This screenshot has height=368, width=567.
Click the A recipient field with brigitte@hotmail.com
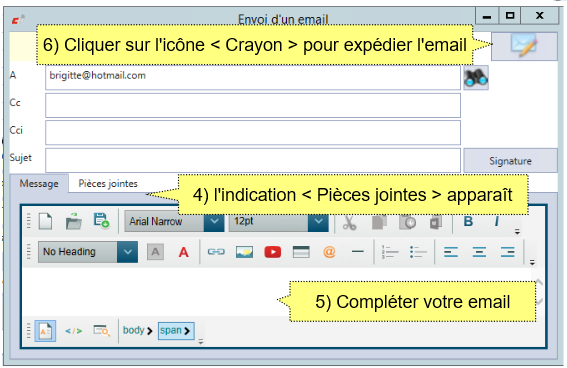coord(253,77)
